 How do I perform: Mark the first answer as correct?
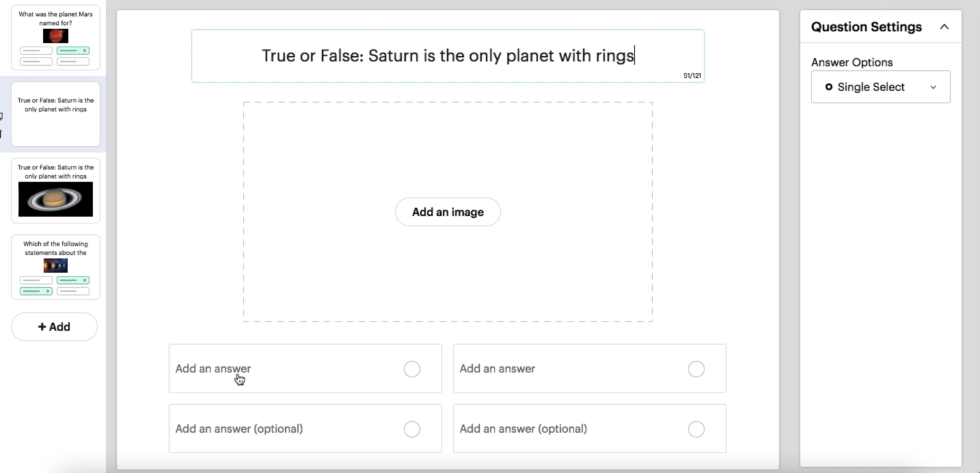pos(412,369)
